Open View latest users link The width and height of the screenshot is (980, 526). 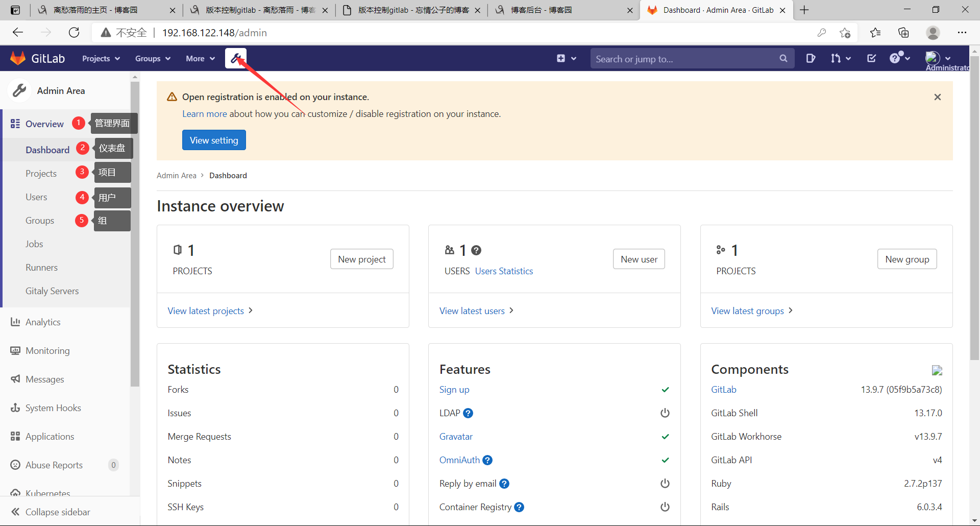[x=476, y=311]
